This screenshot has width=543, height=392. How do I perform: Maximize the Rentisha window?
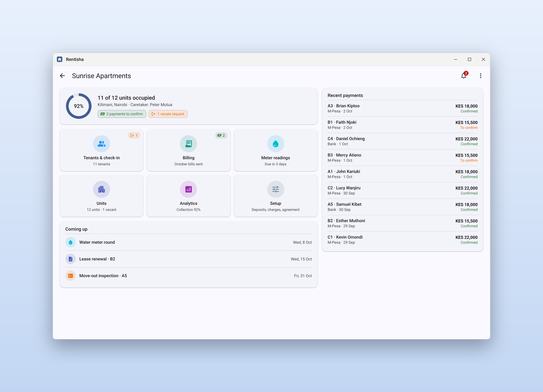point(469,59)
